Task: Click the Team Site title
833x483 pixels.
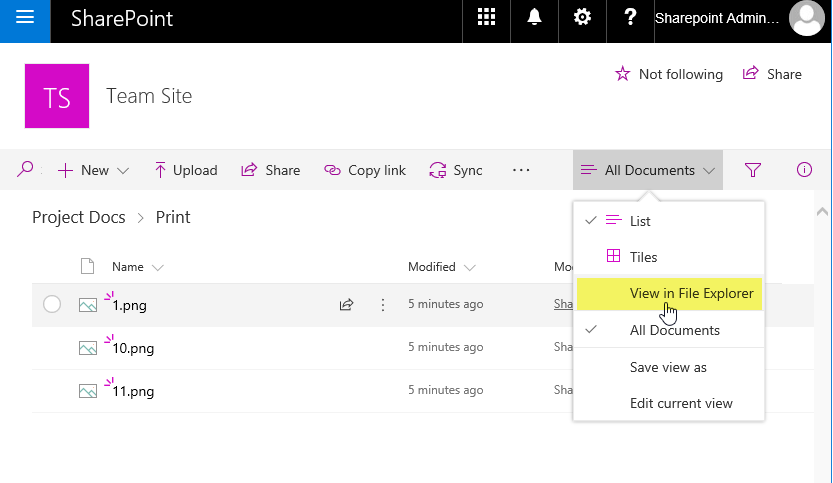Action: click(149, 96)
